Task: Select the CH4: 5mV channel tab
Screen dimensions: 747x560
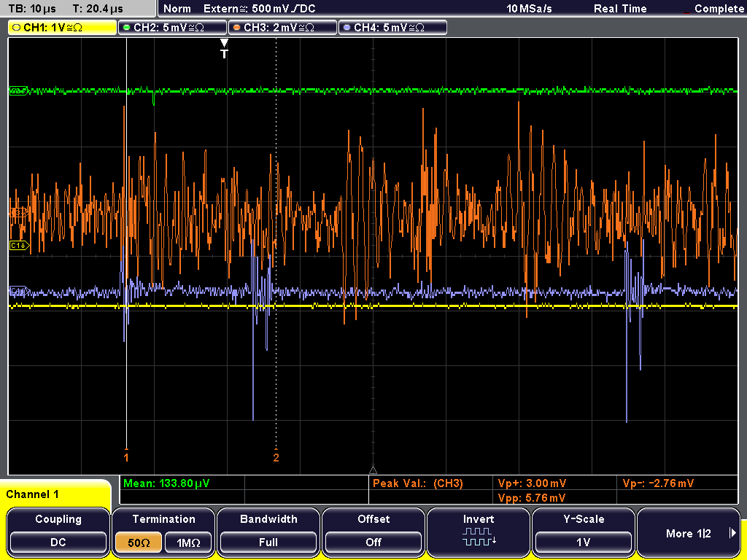Action: click(392, 28)
